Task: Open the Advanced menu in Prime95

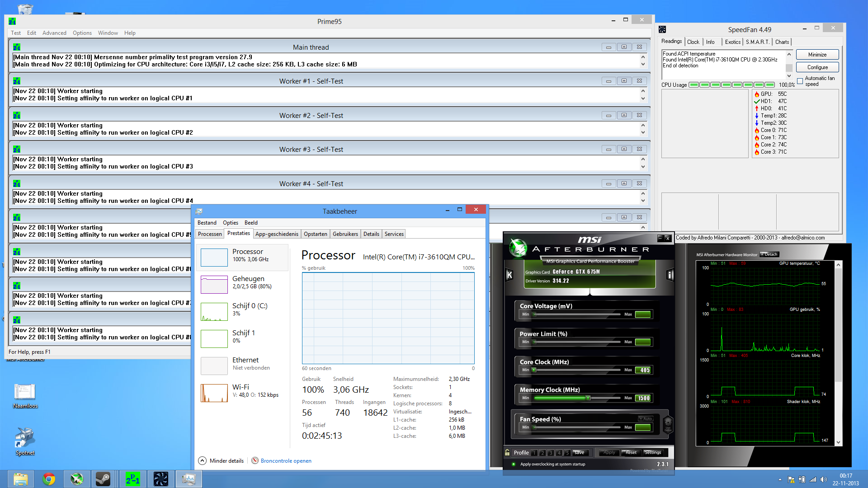Action: (x=54, y=33)
